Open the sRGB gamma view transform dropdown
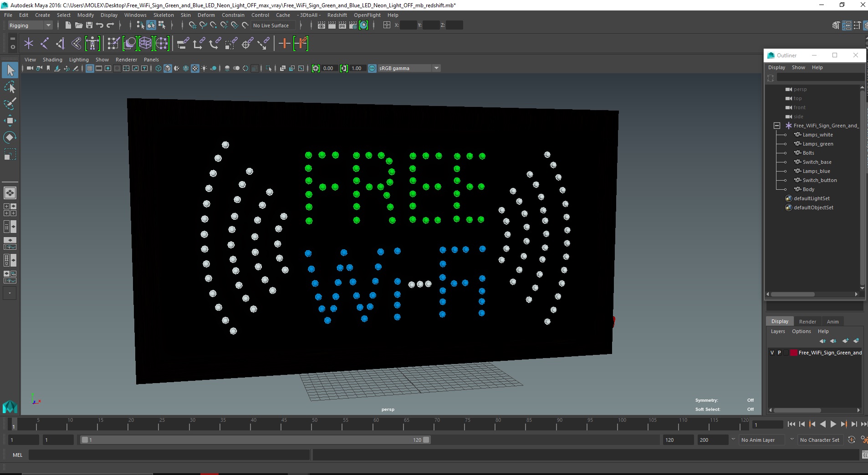 pyautogui.click(x=409, y=68)
